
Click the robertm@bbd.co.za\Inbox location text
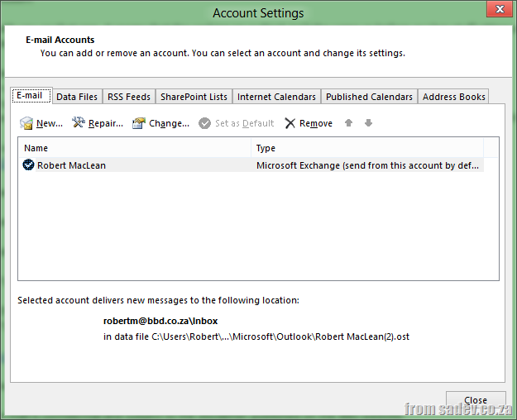point(160,321)
